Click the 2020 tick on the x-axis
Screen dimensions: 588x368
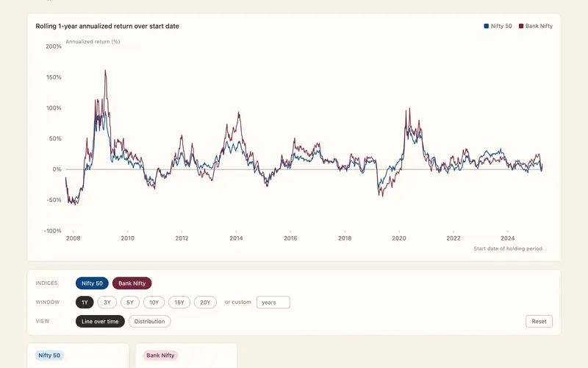[x=399, y=238]
